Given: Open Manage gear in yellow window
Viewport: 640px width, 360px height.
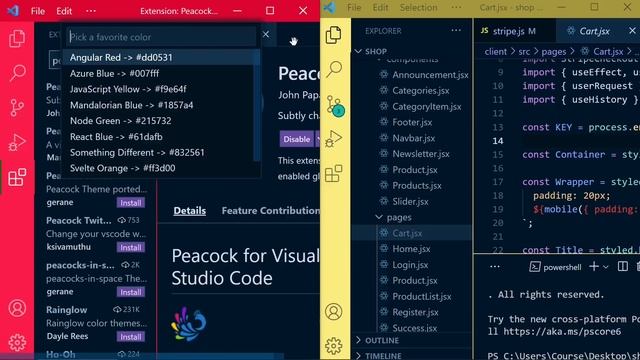Looking at the screenshot, I should tap(333, 346).
